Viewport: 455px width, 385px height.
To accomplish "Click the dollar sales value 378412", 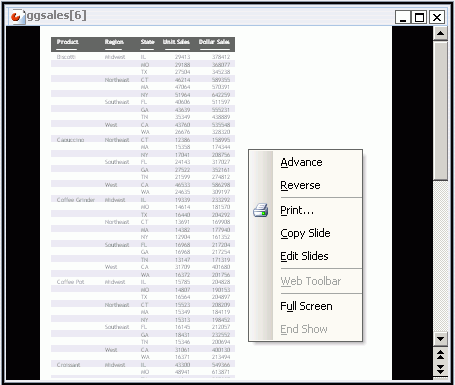I will 221,57.
